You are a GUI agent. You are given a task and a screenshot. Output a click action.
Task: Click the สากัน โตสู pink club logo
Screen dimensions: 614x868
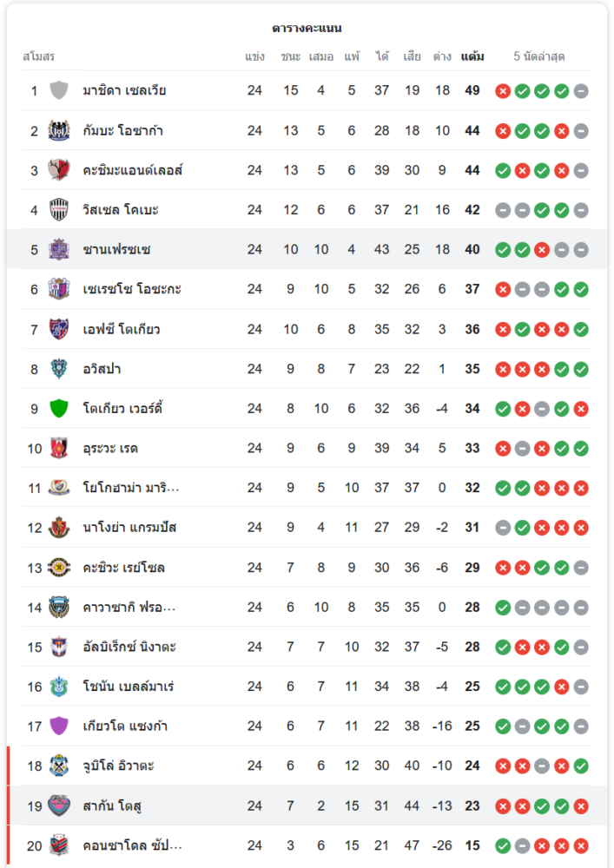click(x=59, y=806)
